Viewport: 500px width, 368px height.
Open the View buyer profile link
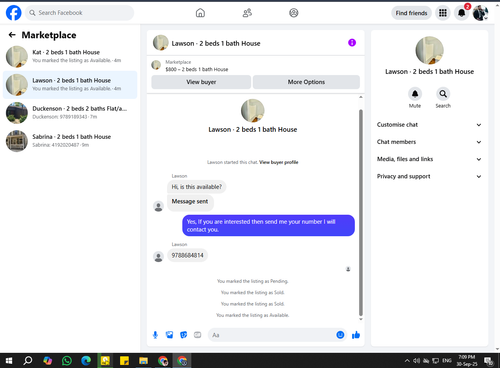[279, 162]
